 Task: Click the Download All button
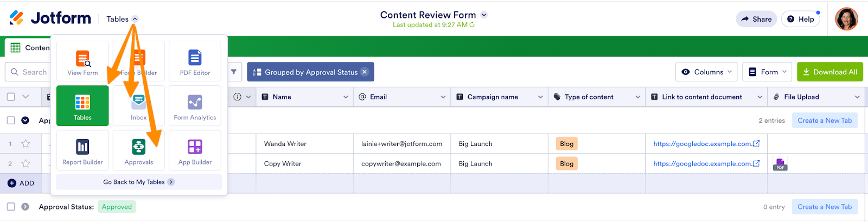(x=829, y=72)
